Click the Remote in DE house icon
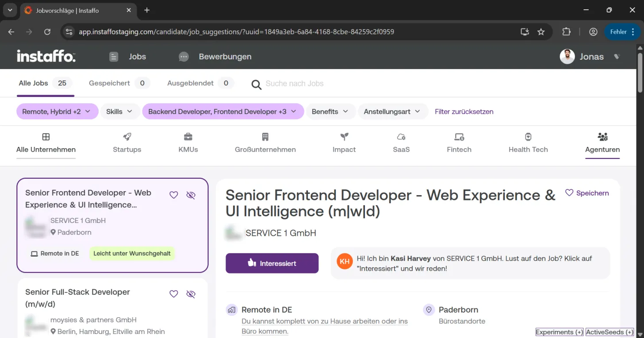The width and height of the screenshot is (644, 338). [231, 310]
